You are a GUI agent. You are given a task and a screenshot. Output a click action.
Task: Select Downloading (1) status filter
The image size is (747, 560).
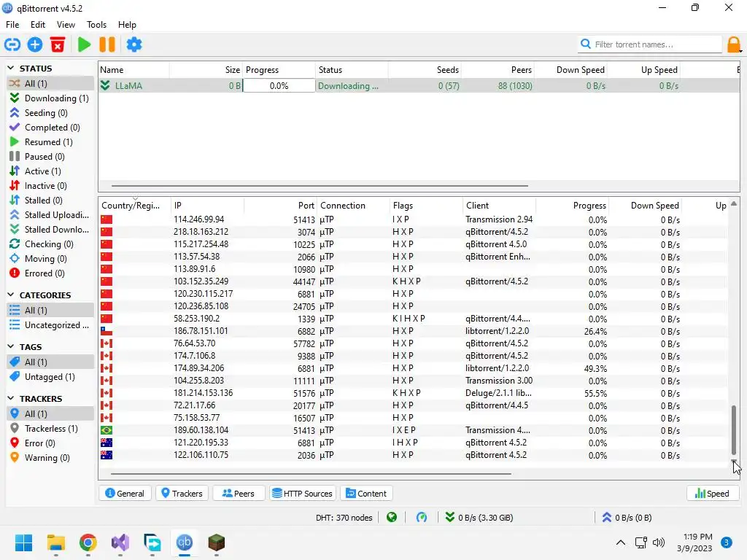[x=50, y=98]
